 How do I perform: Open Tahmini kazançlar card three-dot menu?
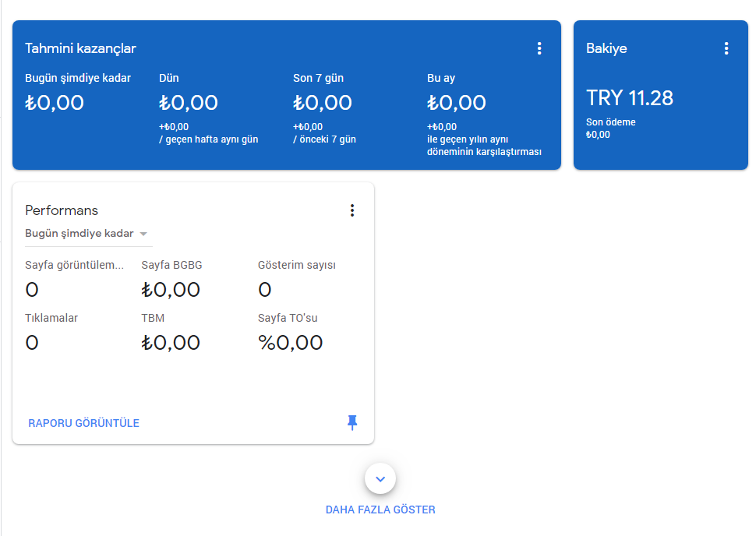click(x=539, y=48)
